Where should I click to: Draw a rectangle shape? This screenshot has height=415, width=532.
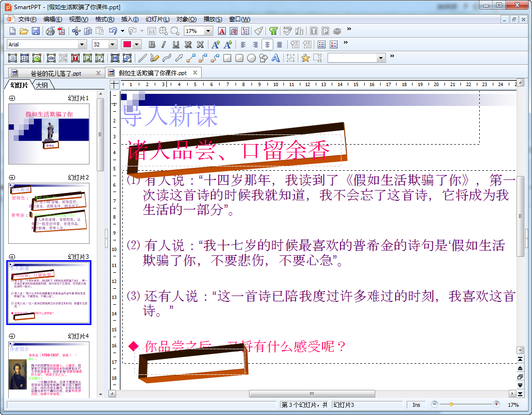click(x=227, y=58)
